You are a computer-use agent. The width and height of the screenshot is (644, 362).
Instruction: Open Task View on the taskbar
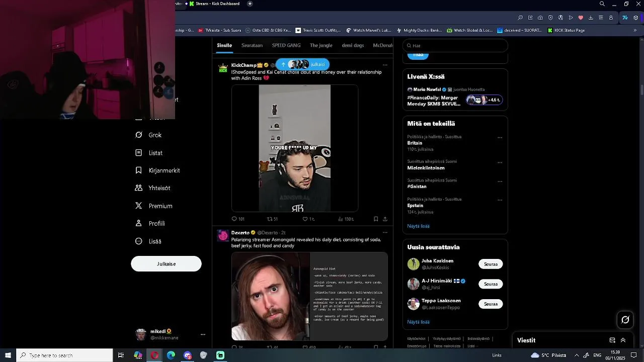121,355
